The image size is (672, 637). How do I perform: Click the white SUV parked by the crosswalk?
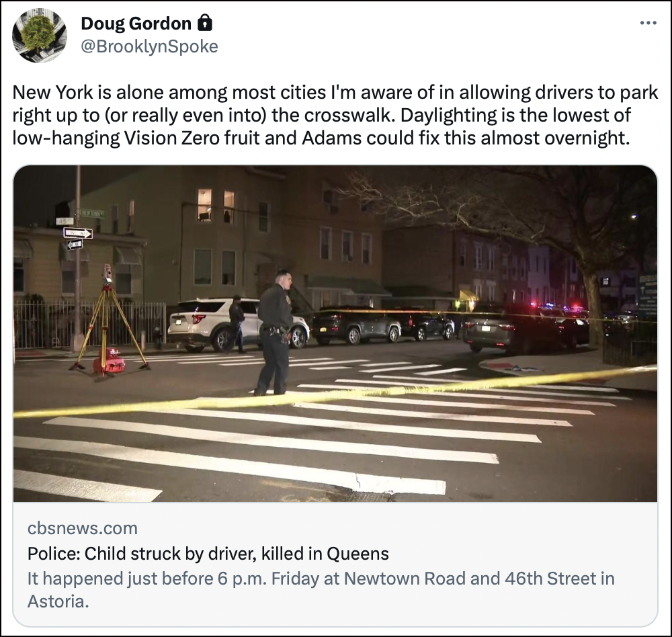(x=237, y=323)
